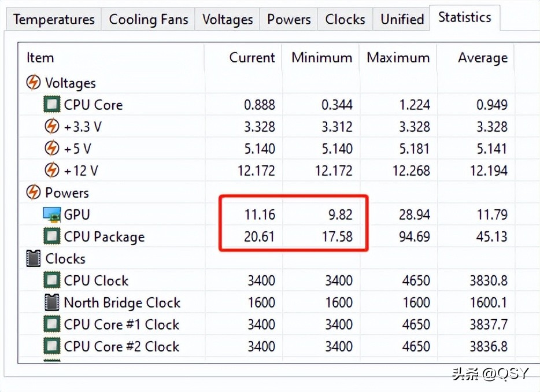Sort by the Current column header
This screenshot has width=540, height=392.
click(252, 57)
